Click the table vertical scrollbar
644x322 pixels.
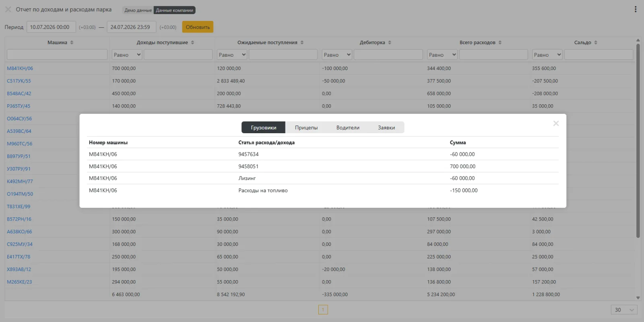coord(638,141)
